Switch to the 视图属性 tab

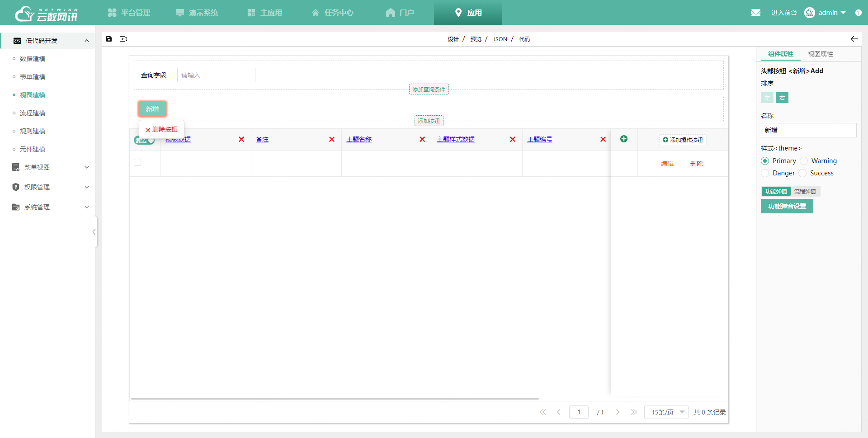click(x=820, y=54)
